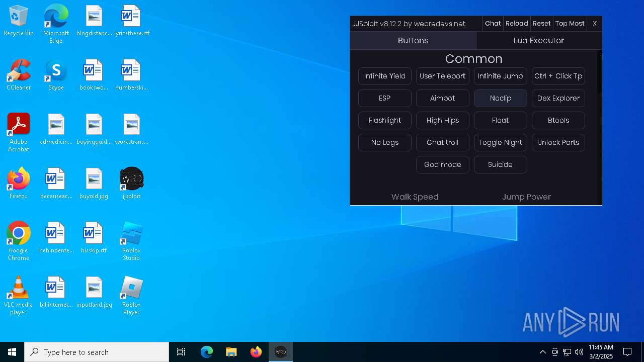Open Task View on the taskbar
Viewport: 644px width, 362px height.
pos(181,352)
